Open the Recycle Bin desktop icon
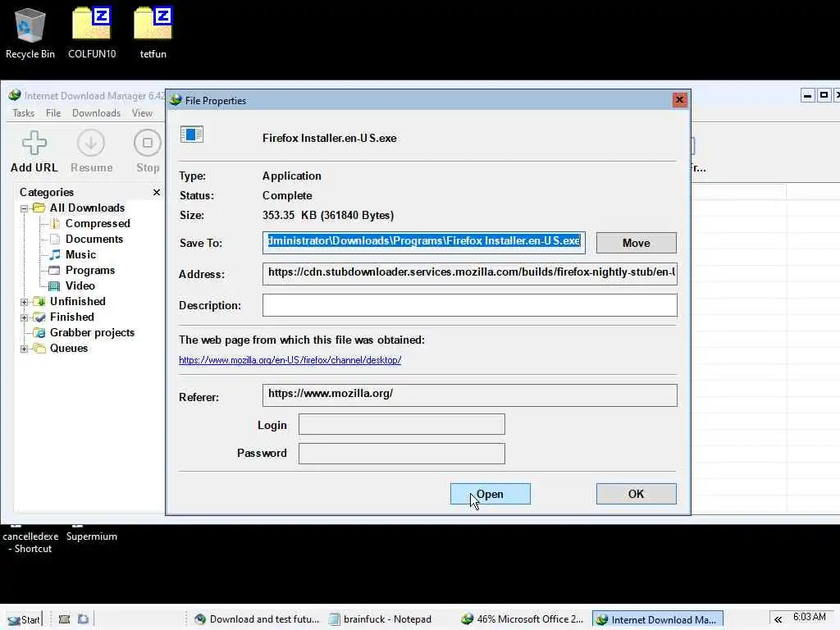The image size is (840, 630). pos(30,32)
